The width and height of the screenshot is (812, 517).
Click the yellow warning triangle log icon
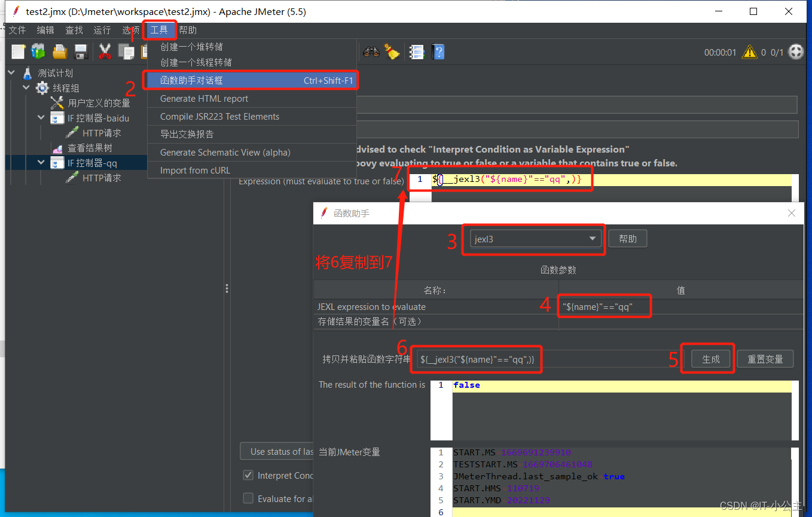point(749,52)
